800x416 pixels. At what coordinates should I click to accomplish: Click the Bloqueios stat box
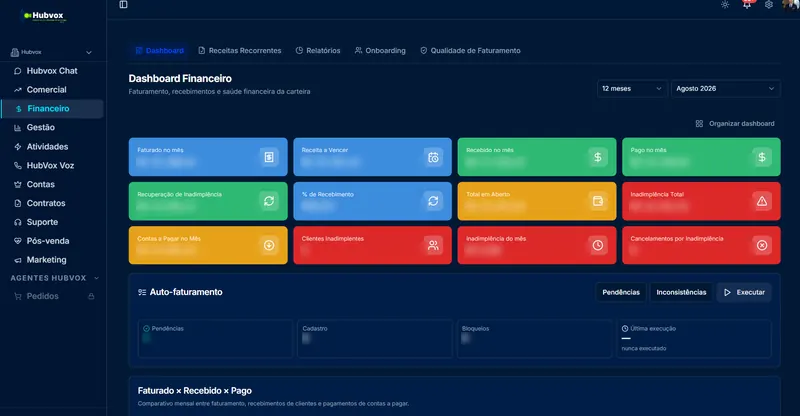[x=534, y=338]
